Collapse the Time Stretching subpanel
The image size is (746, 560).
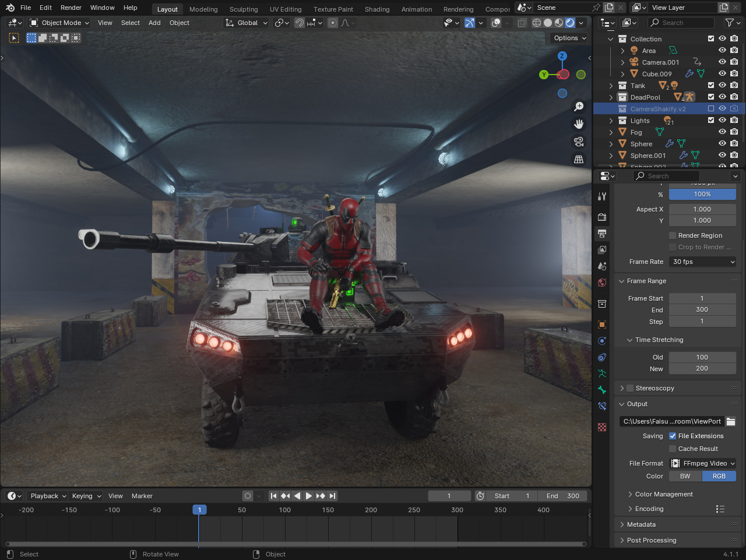(x=659, y=340)
